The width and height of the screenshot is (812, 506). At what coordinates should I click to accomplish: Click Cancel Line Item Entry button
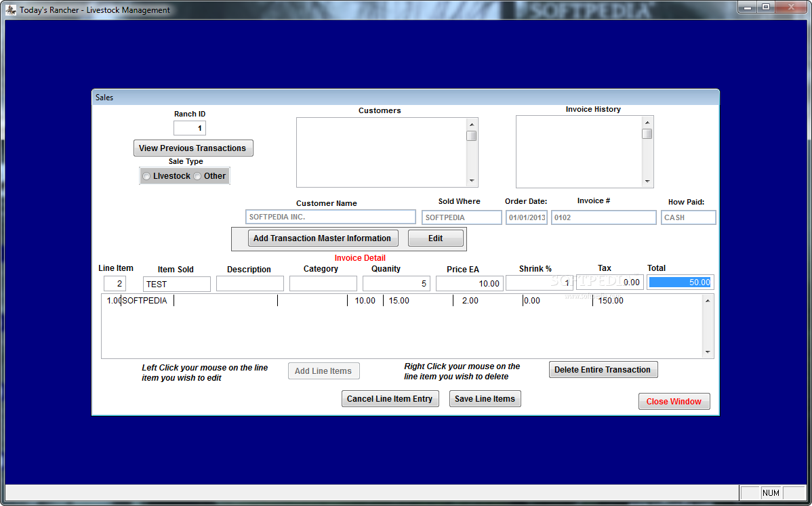tap(390, 398)
